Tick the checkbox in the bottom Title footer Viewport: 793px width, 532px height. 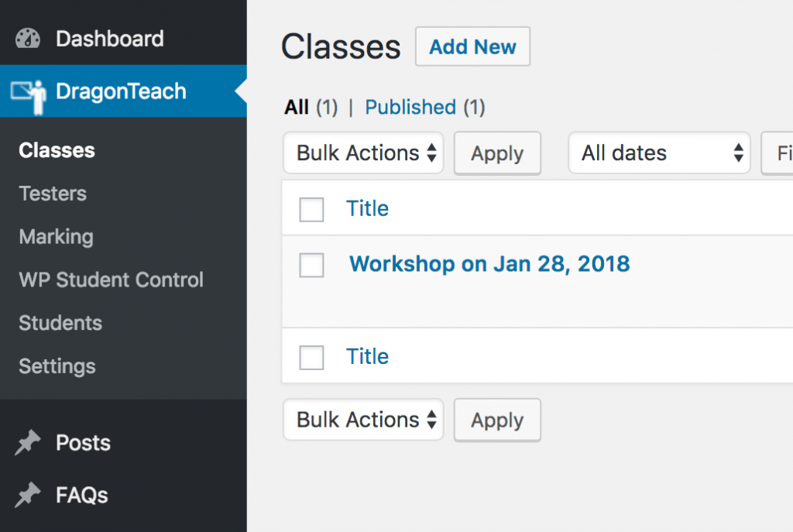(x=311, y=358)
